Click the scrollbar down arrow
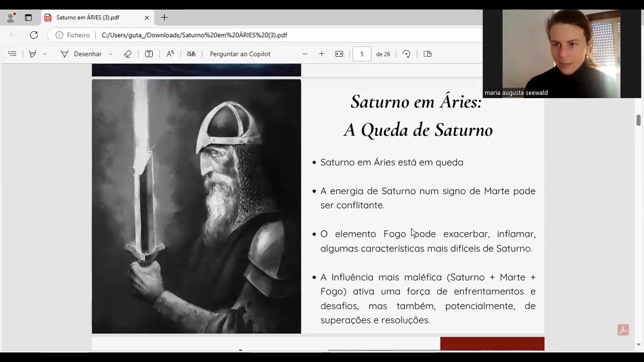Viewport: 644px width, 362px height. click(638, 344)
